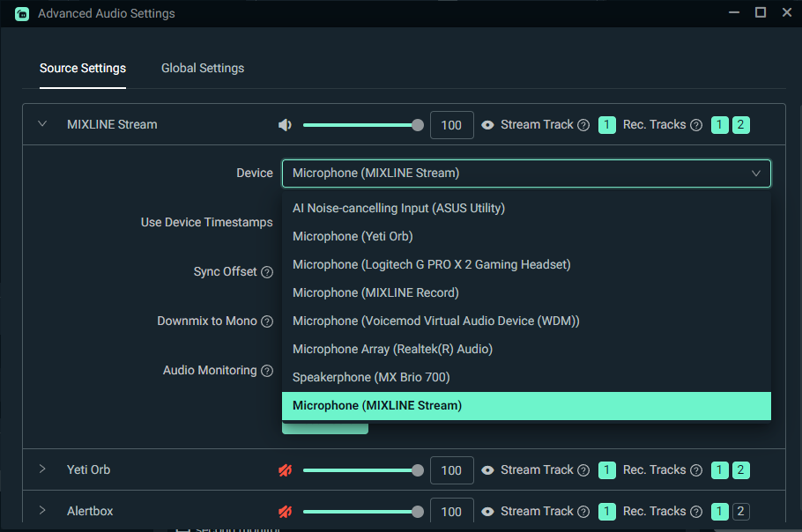Show Audio Monitoring help icon
This screenshot has height=532, width=802.
point(267,371)
